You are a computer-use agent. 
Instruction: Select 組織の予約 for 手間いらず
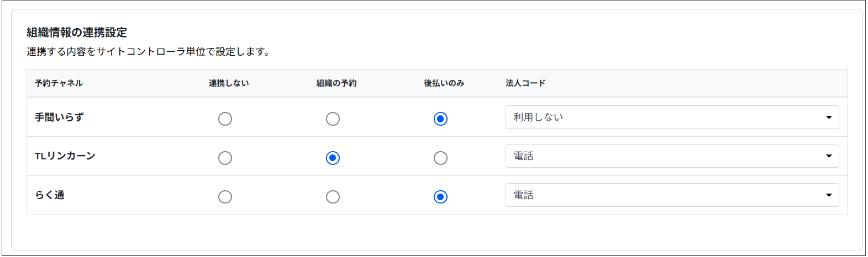(x=333, y=119)
